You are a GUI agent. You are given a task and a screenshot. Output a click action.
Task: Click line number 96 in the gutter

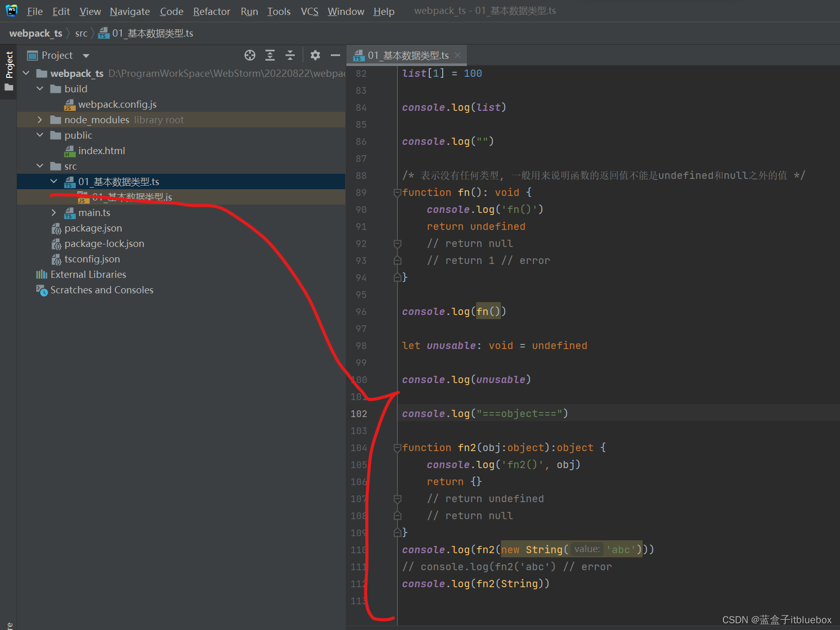361,311
